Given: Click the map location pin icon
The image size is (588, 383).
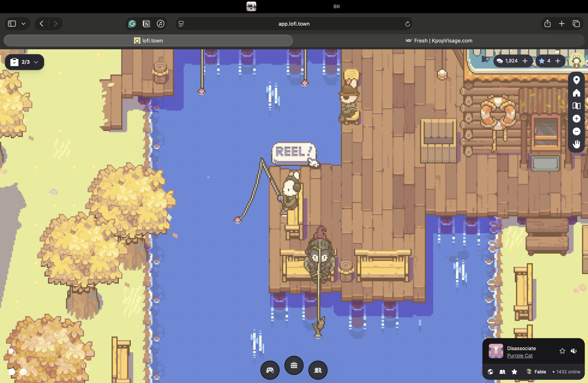Looking at the screenshot, I should pos(576,80).
